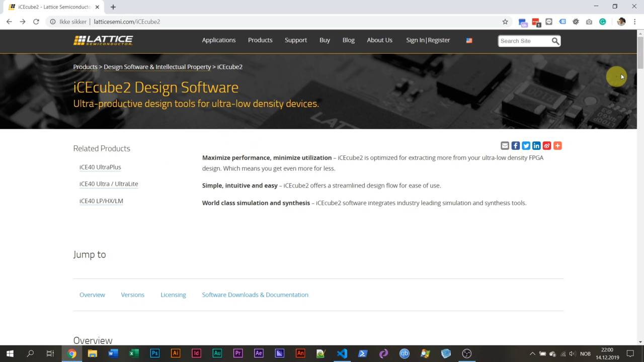Open Excel from the taskbar
Screen dimensions: 644x362
click(x=134, y=353)
